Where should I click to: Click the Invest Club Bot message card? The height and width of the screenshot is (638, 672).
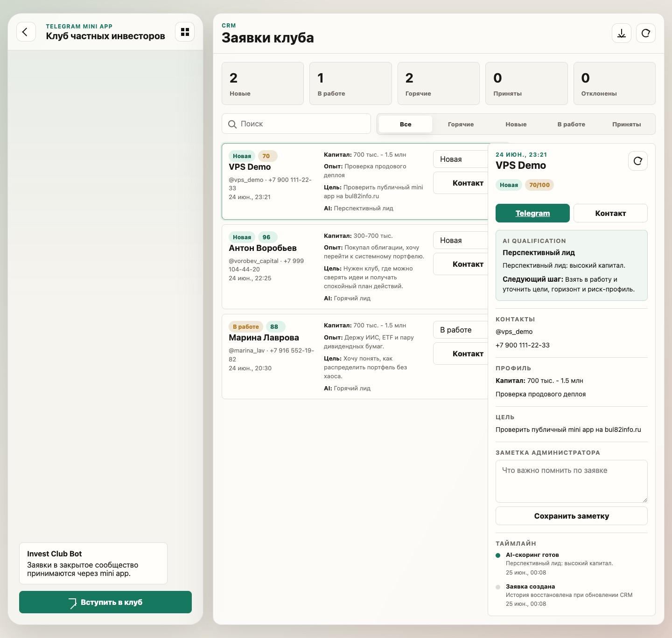coord(93,563)
